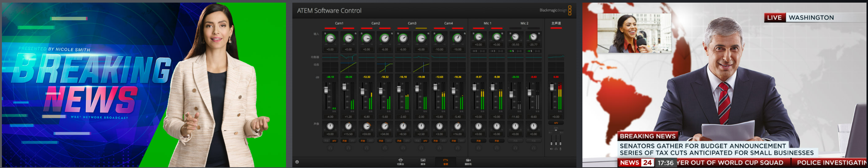
Task: Open the dynamics curve for the -2.00 strip
Action: click(x=421, y=67)
